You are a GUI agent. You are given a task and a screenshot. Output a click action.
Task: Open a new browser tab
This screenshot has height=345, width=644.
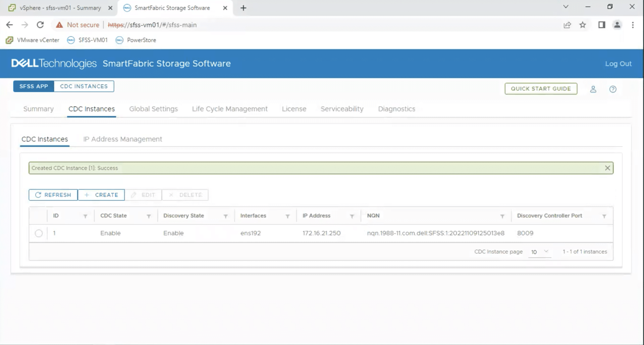pyautogui.click(x=244, y=8)
